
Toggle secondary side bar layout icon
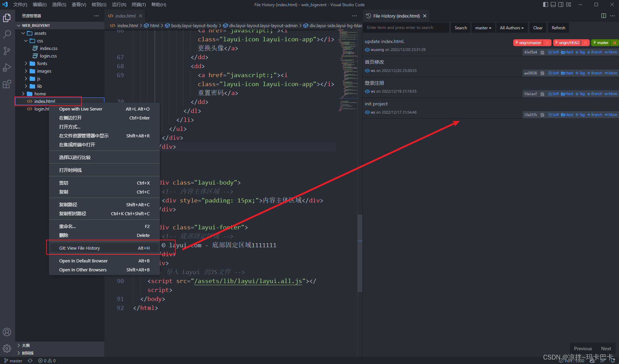point(561,4)
